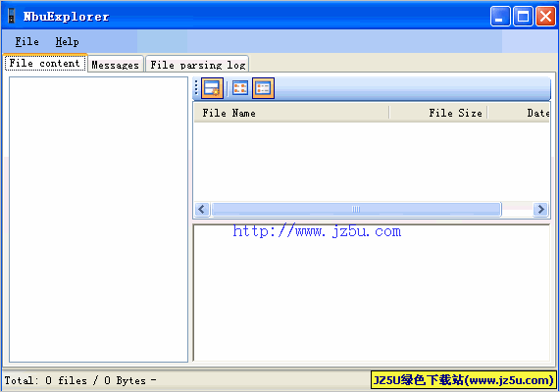Image resolution: width=560 pixels, height=392 pixels.
Task: Sort by File Size column header
Action: [438, 113]
